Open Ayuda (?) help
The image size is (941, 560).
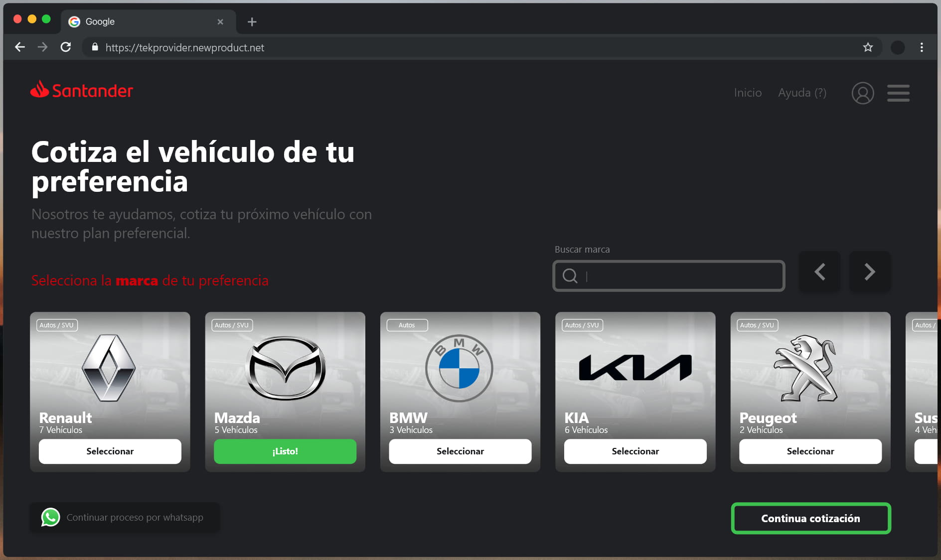pyautogui.click(x=801, y=93)
